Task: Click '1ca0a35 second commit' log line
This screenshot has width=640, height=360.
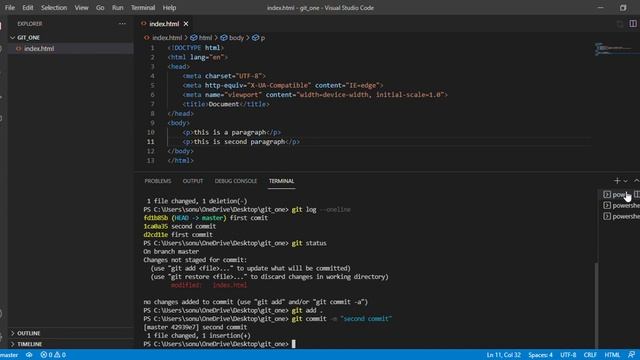Action: pos(180,226)
